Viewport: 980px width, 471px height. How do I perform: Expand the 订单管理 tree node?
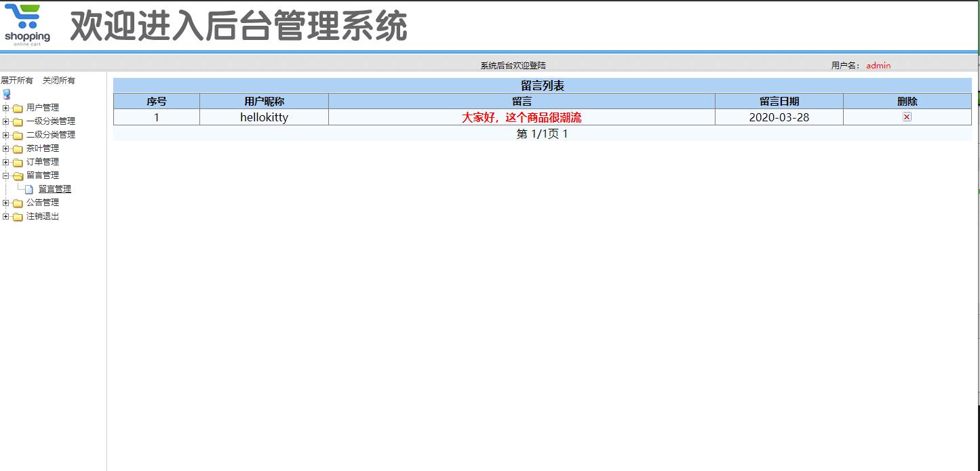5,161
